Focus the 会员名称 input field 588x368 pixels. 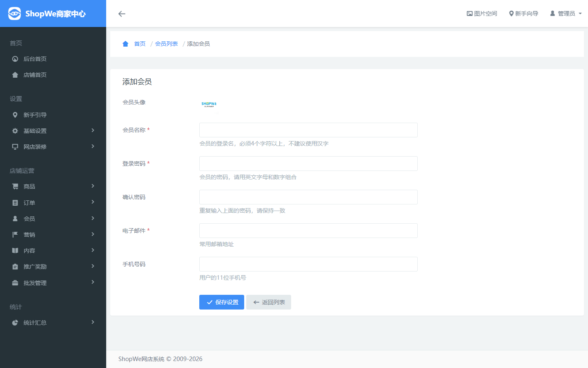pyautogui.click(x=308, y=130)
